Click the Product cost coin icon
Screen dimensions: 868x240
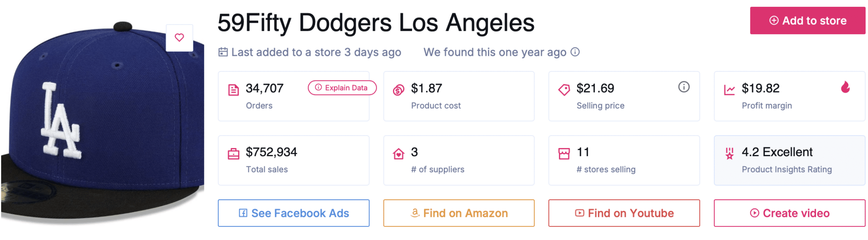tap(398, 90)
